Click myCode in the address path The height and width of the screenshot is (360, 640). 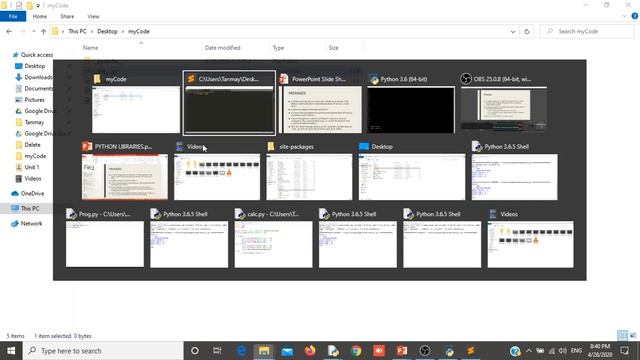[x=139, y=31]
